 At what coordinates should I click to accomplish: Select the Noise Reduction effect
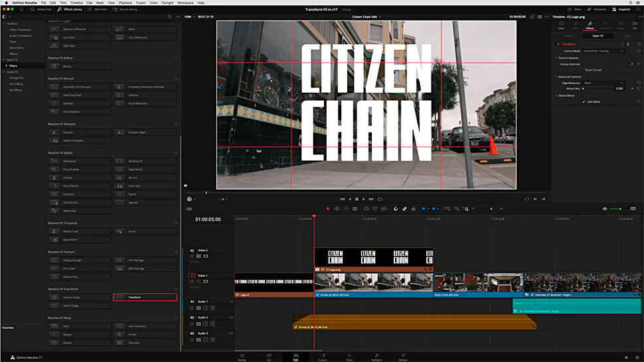(x=145, y=103)
